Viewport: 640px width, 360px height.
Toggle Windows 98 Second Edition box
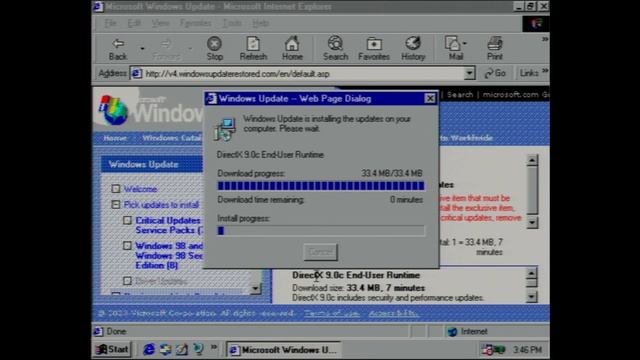pos(127,246)
